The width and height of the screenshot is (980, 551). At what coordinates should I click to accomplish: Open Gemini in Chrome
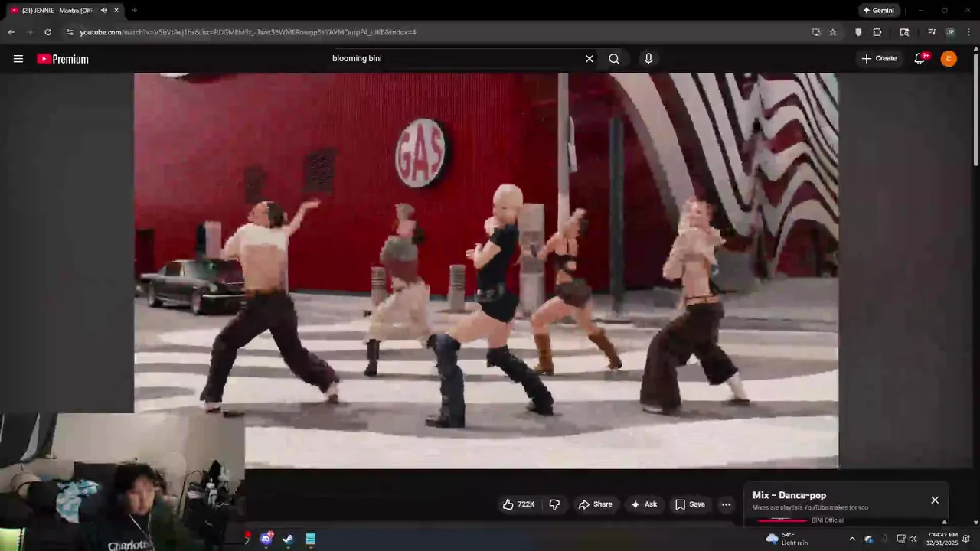879,11
